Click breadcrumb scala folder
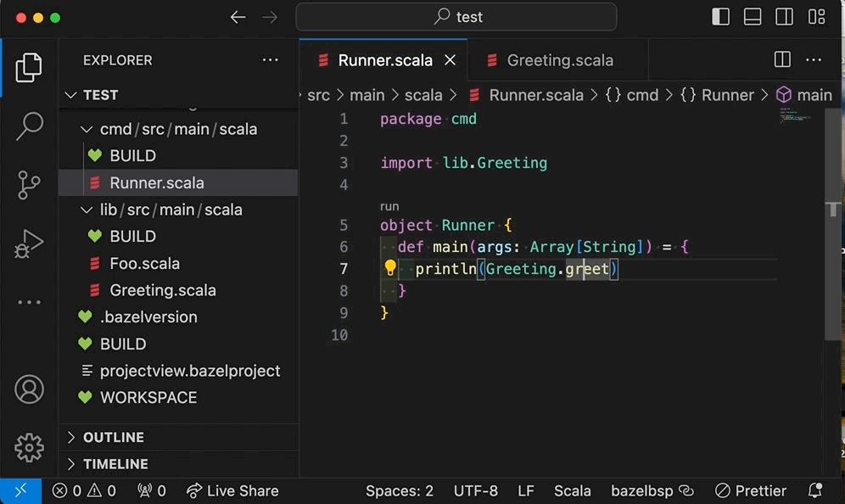This screenshot has width=845, height=504. (423, 95)
